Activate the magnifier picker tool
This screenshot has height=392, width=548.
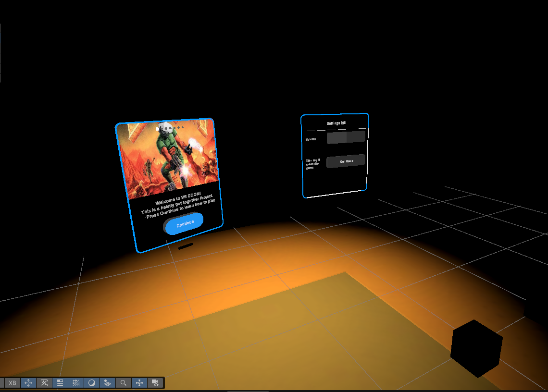pyautogui.click(x=123, y=383)
